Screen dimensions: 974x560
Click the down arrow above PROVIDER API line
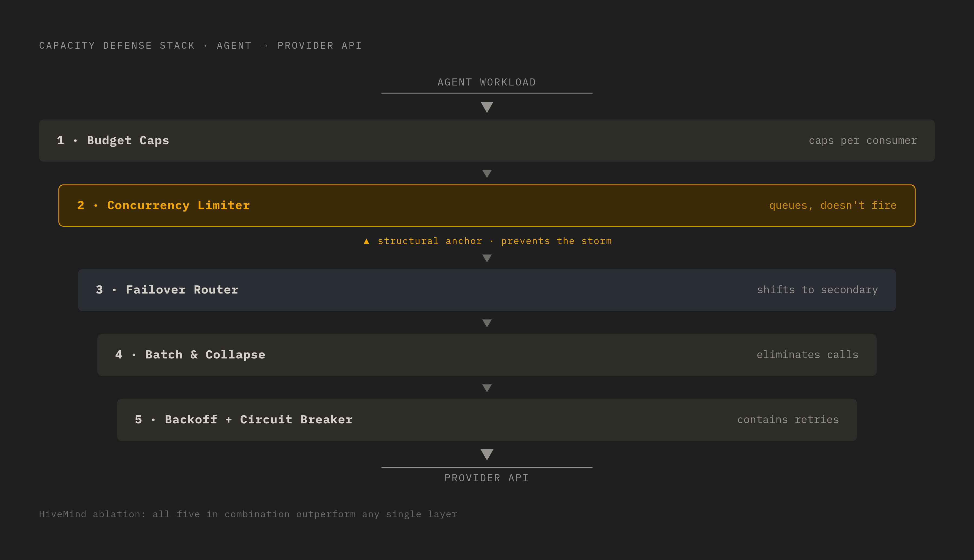click(x=487, y=454)
